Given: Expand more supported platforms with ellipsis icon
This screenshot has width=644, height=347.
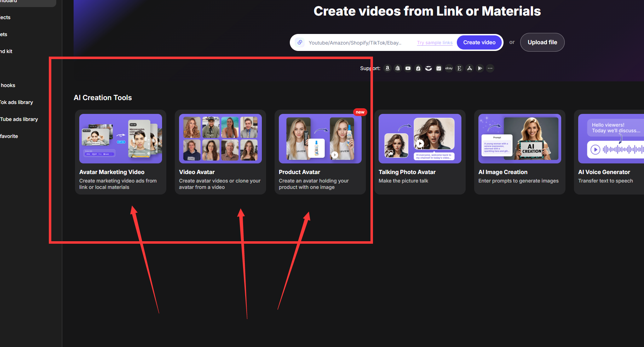Looking at the screenshot, I should point(490,68).
